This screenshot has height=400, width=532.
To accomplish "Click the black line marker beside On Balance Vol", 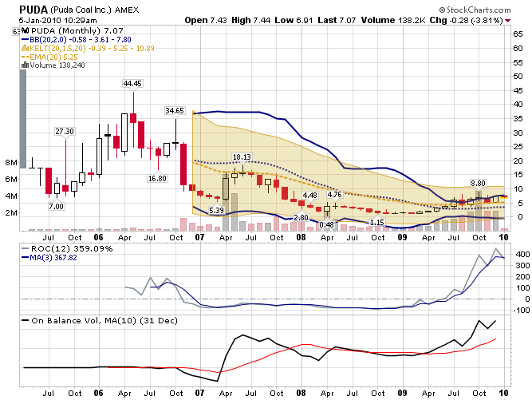I will point(25,320).
